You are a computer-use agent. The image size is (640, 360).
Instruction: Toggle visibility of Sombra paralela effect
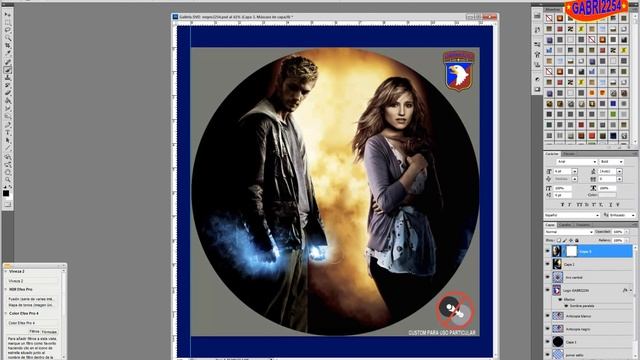[x=566, y=306]
